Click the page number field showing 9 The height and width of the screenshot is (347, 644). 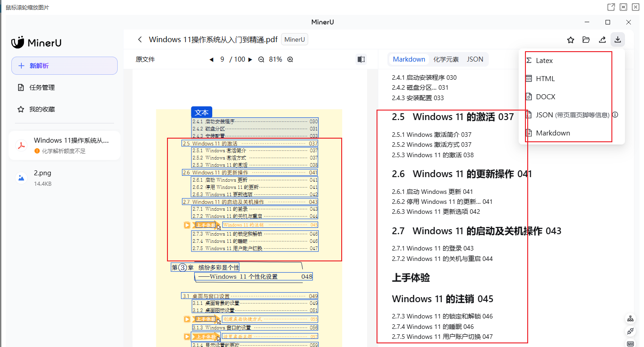pos(222,59)
